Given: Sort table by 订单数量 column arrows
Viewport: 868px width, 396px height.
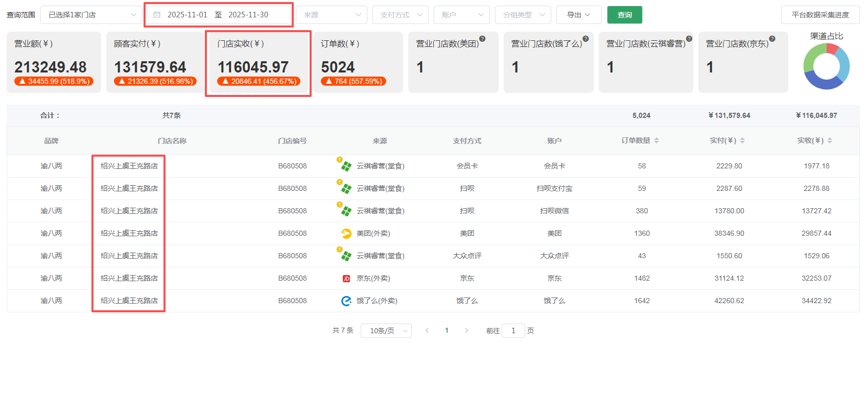Looking at the screenshot, I should click(x=656, y=141).
